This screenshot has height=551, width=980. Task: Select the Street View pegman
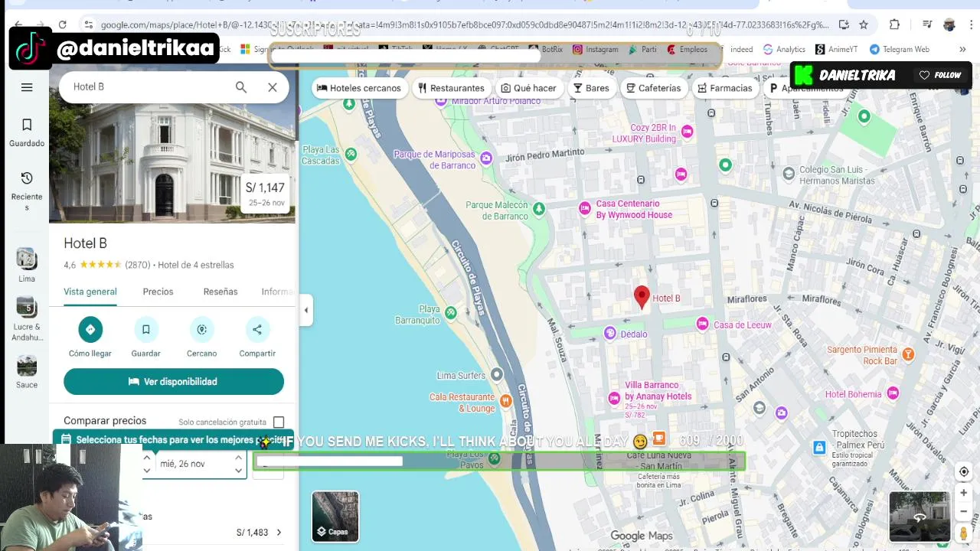pos(964,533)
